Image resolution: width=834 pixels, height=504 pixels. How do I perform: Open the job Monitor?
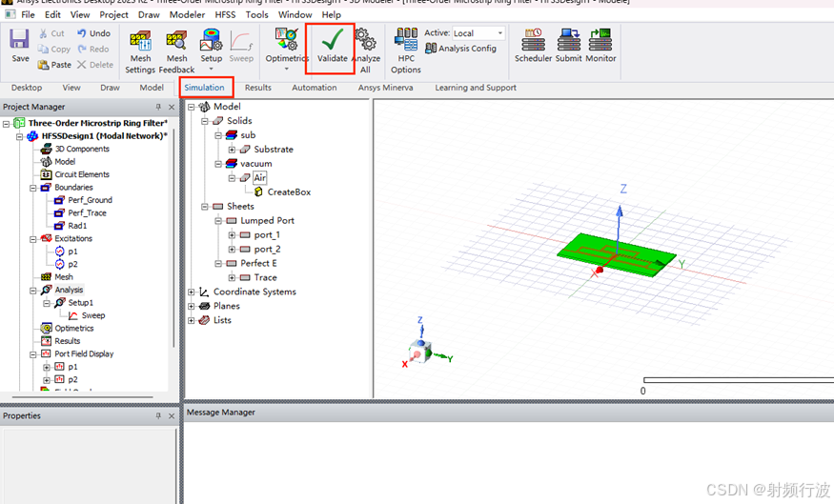tap(600, 45)
